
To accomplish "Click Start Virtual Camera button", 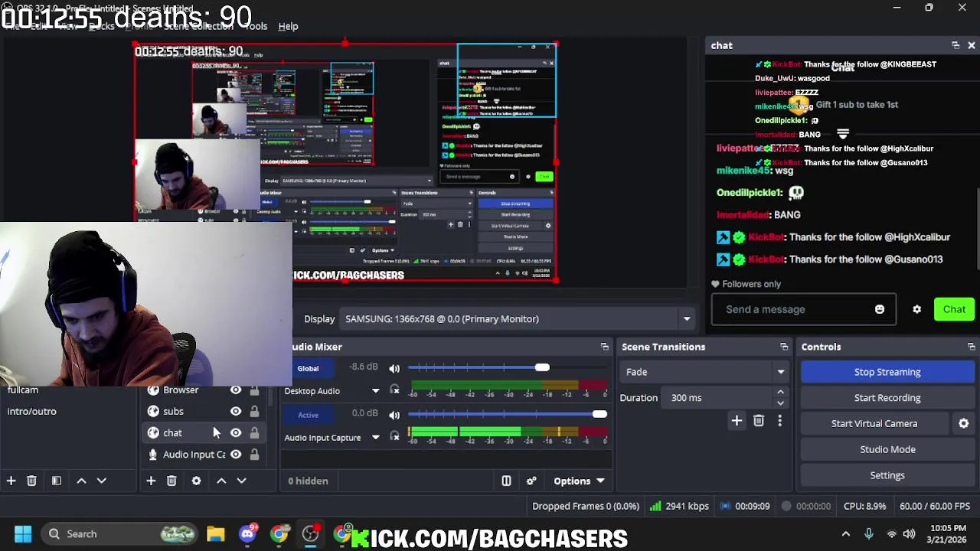I will 874,423.
